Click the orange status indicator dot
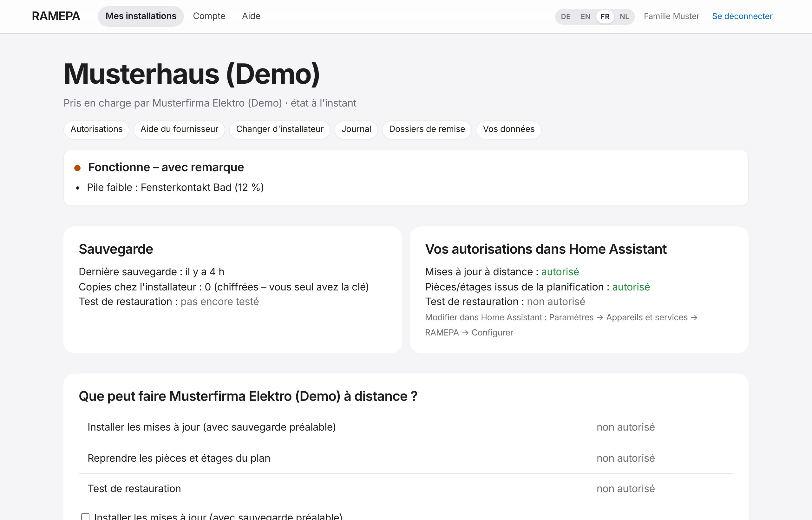The height and width of the screenshot is (520, 812). pyautogui.click(x=77, y=168)
